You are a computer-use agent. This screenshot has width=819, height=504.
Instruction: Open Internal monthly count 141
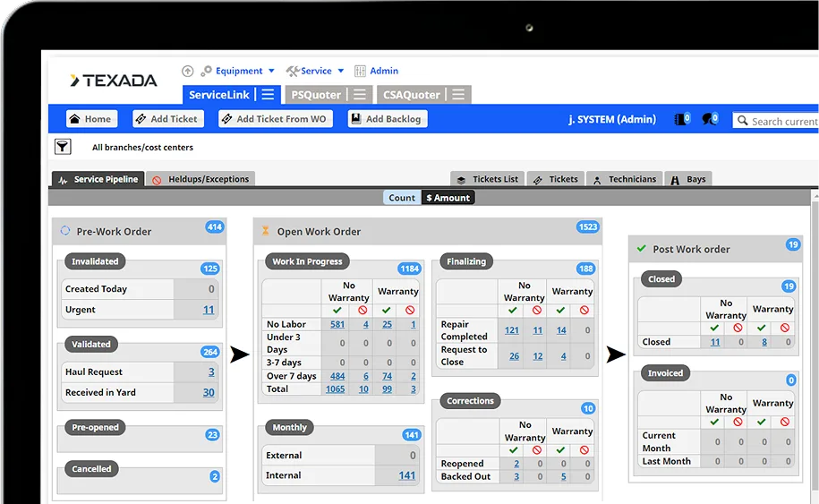[407, 475]
